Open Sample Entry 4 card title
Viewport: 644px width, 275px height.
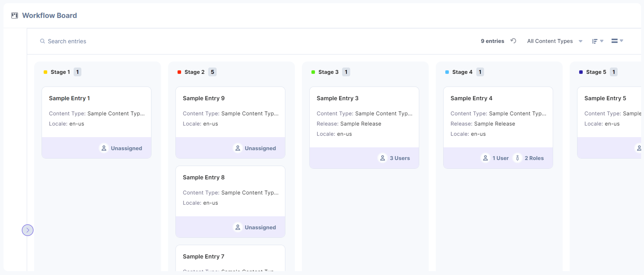click(x=471, y=98)
